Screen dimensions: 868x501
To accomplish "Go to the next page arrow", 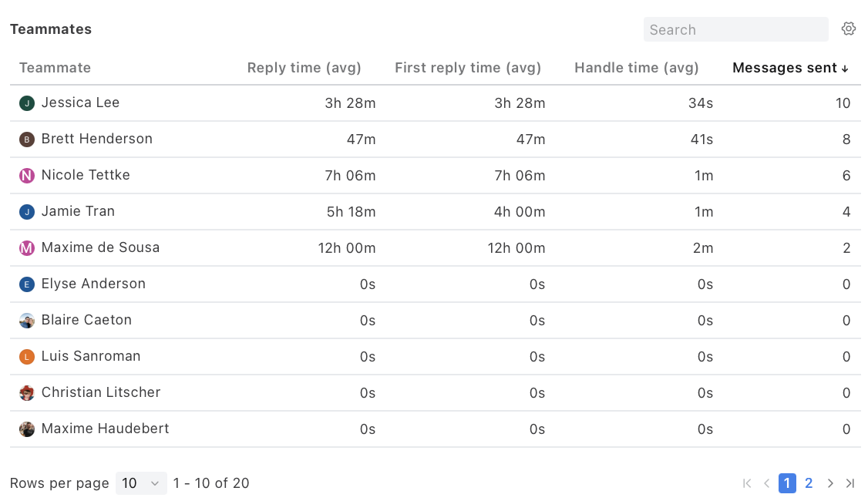I will tap(829, 483).
